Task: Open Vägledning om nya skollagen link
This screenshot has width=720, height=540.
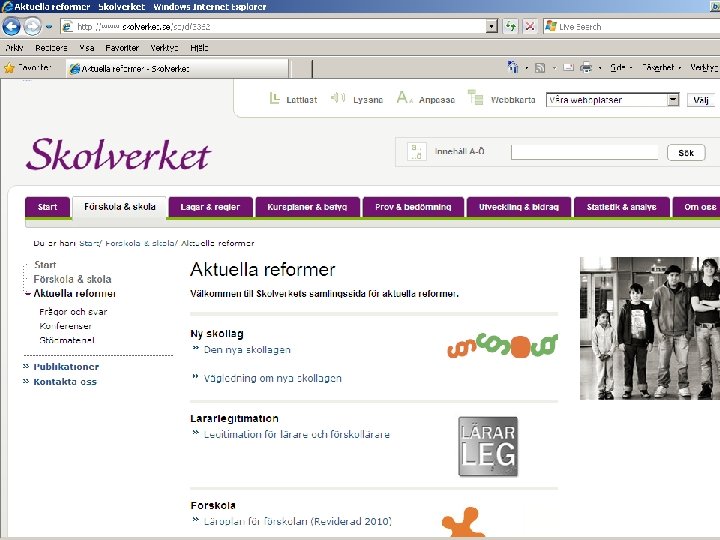Action: pyautogui.click(x=273, y=378)
